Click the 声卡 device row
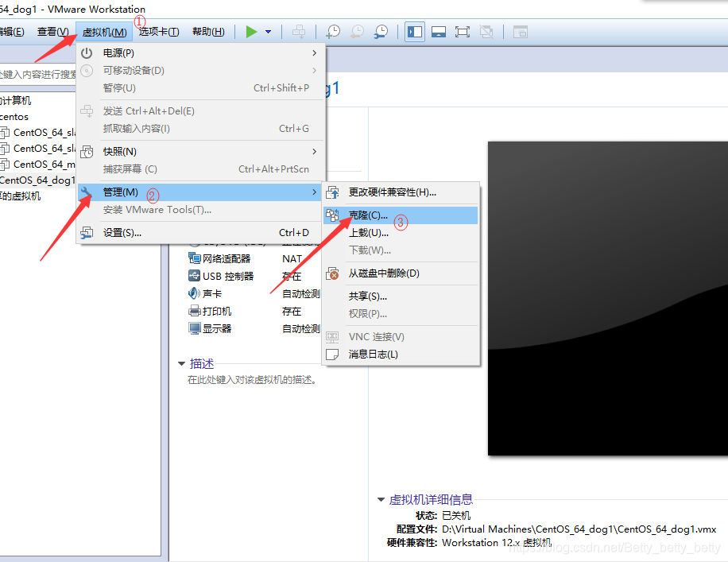The image size is (728, 562). 254,293
